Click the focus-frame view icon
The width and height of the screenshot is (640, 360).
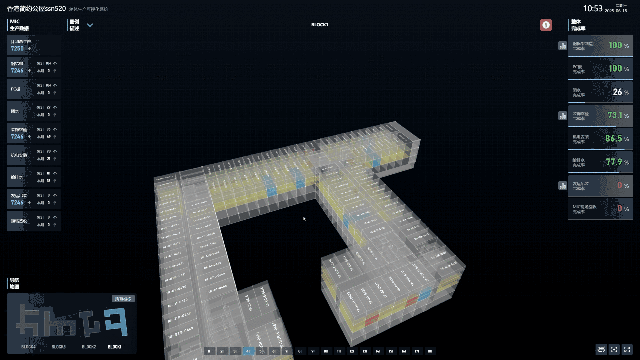click(614, 349)
